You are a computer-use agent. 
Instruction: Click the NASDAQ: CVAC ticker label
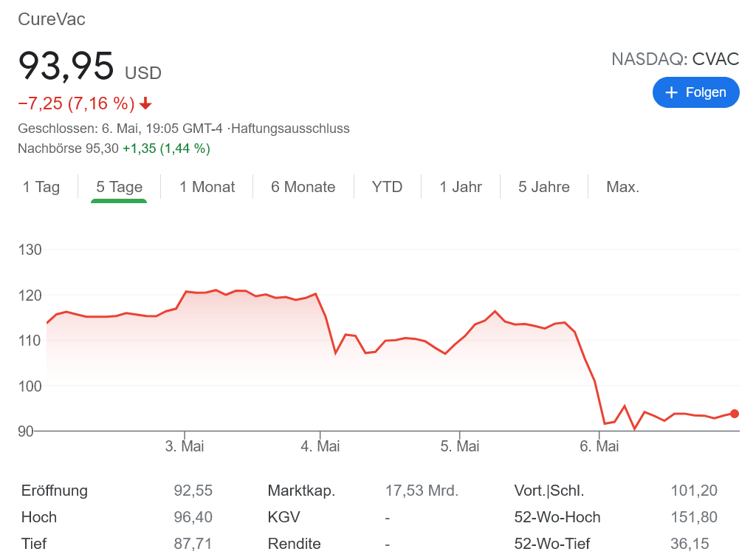pos(675,59)
